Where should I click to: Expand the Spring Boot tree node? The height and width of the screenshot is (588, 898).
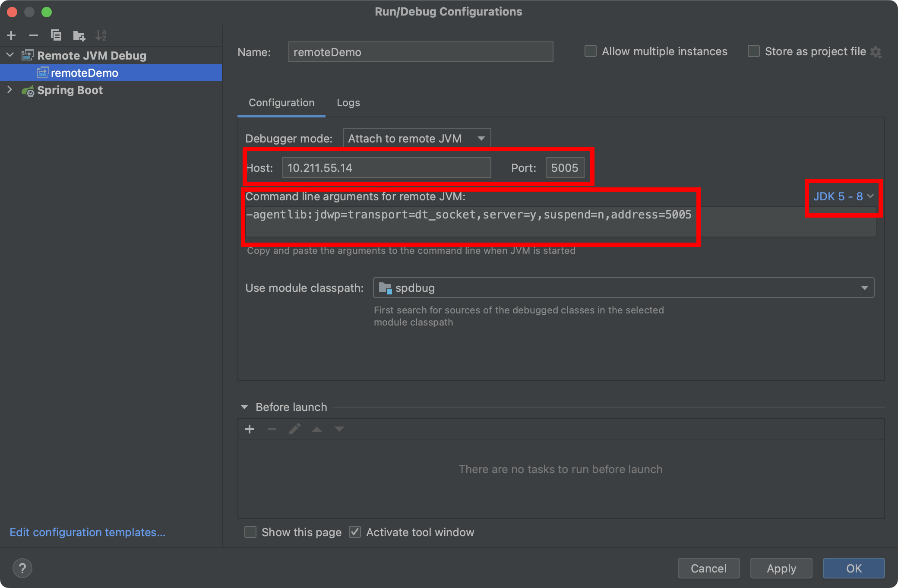(x=10, y=90)
